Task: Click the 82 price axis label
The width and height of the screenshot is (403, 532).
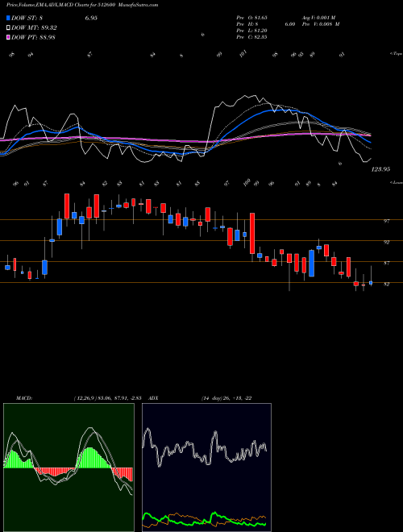Action: 386,284
